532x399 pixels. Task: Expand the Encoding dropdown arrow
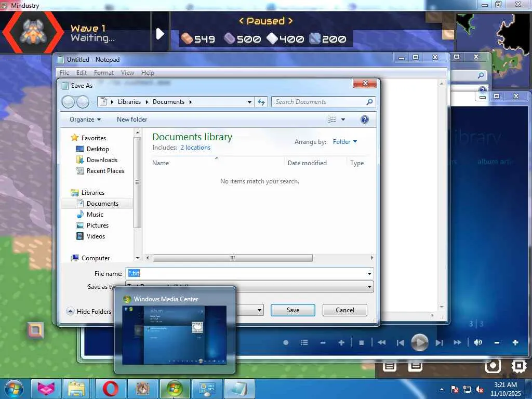pyautogui.click(x=259, y=310)
